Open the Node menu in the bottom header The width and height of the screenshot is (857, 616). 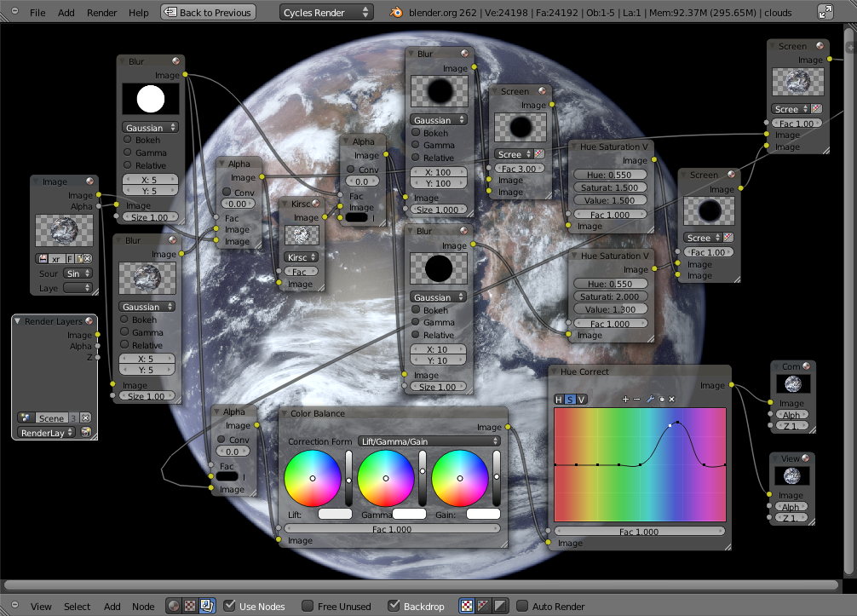point(143,607)
